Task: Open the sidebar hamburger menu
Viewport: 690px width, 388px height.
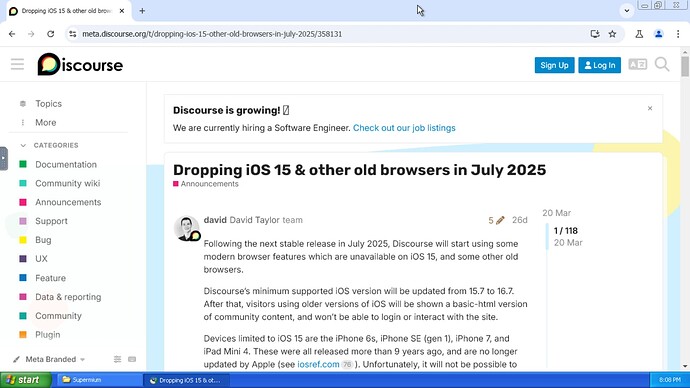Action: tap(17, 65)
